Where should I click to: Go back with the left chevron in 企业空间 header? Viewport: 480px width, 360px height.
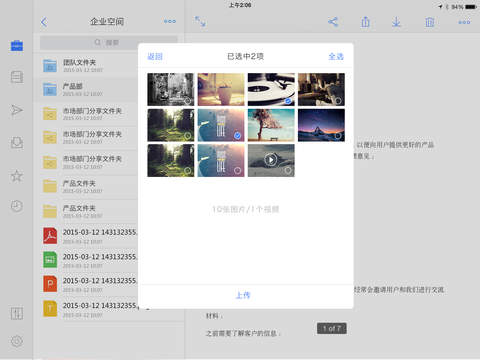[44, 22]
